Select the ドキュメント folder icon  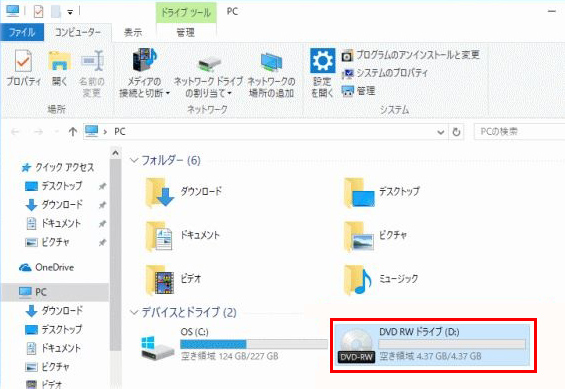tap(159, 236)
